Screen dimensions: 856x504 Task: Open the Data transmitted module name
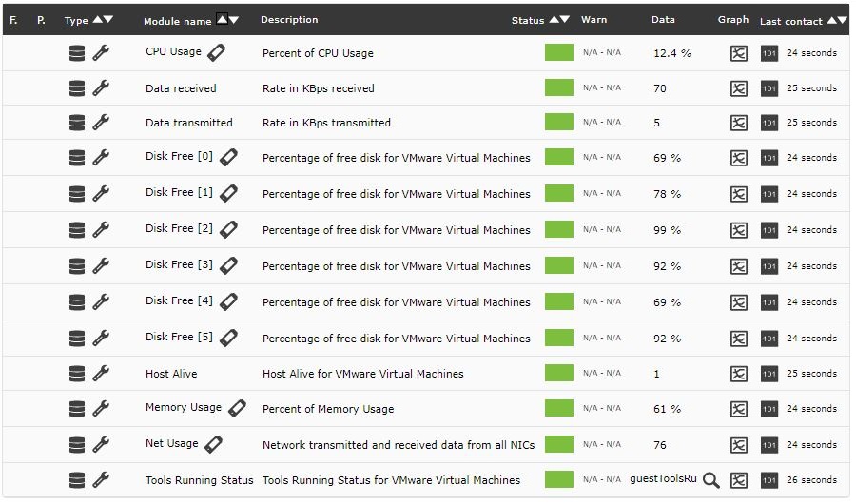pos(189,123)
